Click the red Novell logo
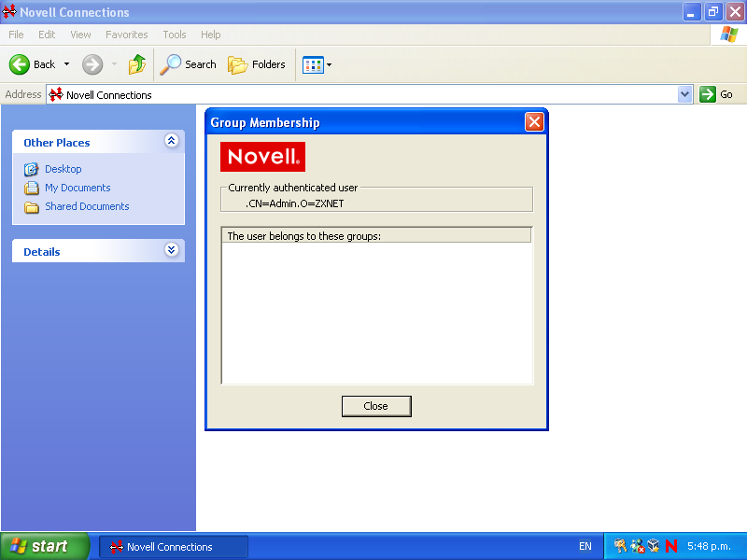This screenshot has width=747, height=560. click(x=262, y=157)
